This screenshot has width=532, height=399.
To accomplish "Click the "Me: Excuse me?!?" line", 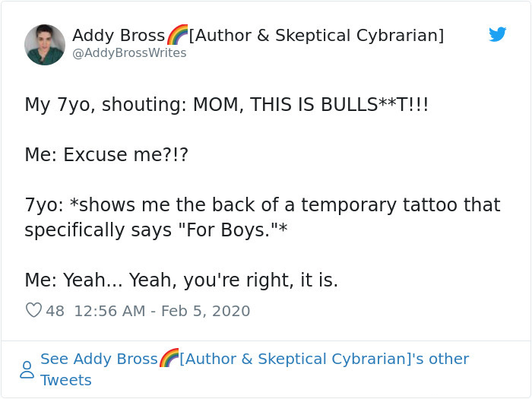I will point(106,155).
